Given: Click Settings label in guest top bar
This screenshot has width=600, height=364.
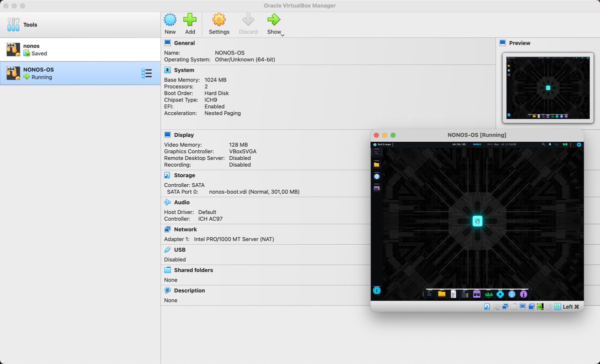Looking at the screenshot, I should pyautogui.click(x=384, y=144).
